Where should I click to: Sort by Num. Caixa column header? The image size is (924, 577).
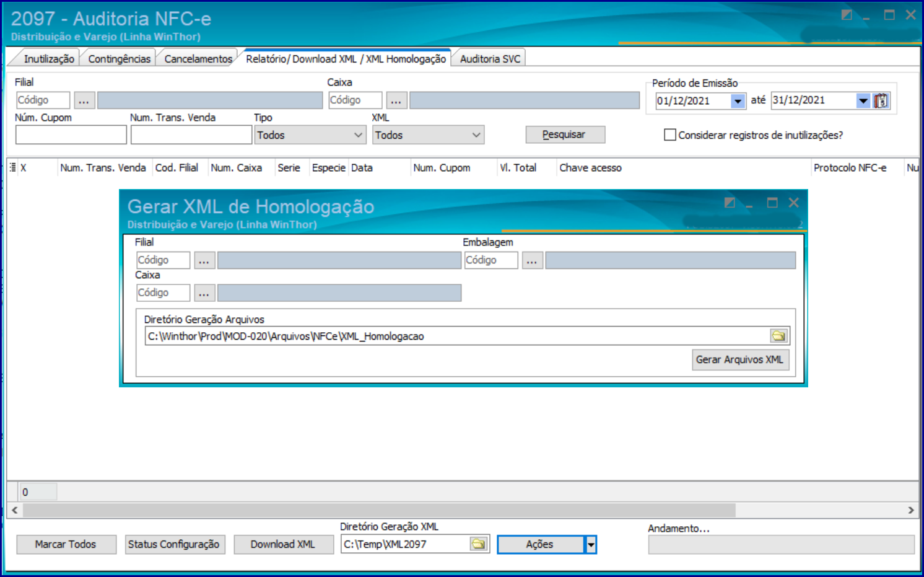[237, 168]
